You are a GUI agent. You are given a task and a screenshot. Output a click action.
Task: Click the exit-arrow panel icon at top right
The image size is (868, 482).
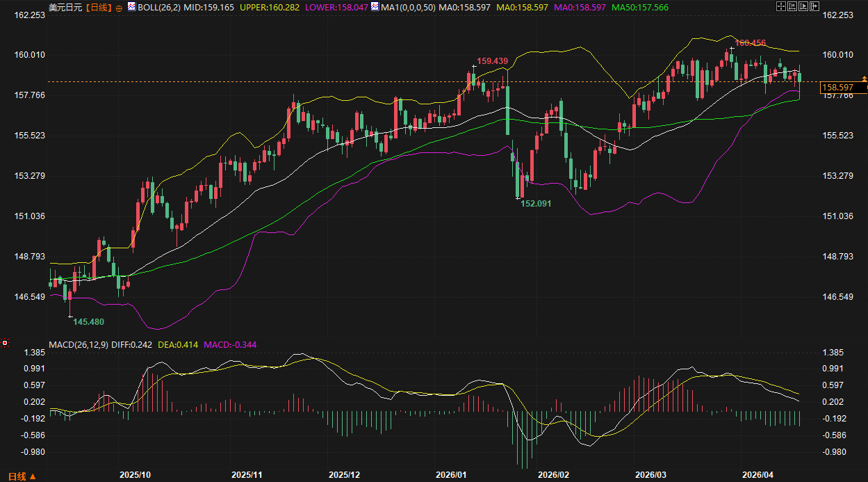(x=816, y=6)
